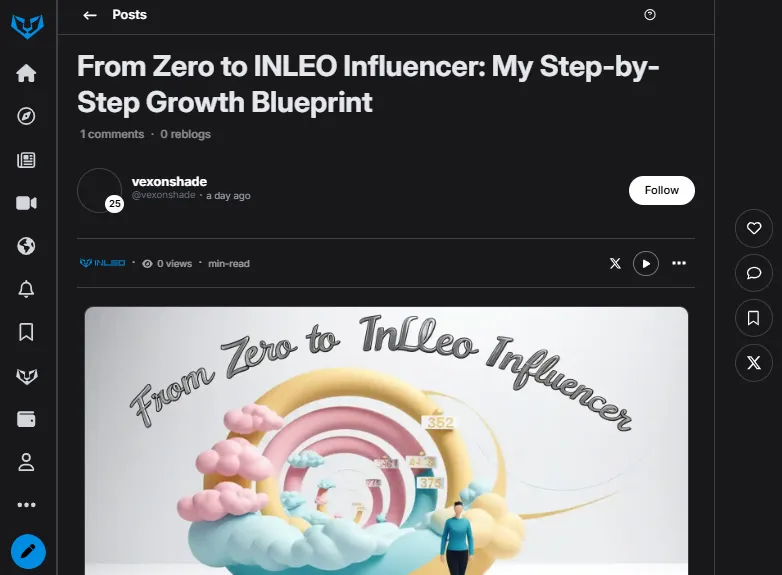The width and height of the screenshot is (782, 575).
Task: Open the Home feed from sidebar
Action: tap(26, 73)
